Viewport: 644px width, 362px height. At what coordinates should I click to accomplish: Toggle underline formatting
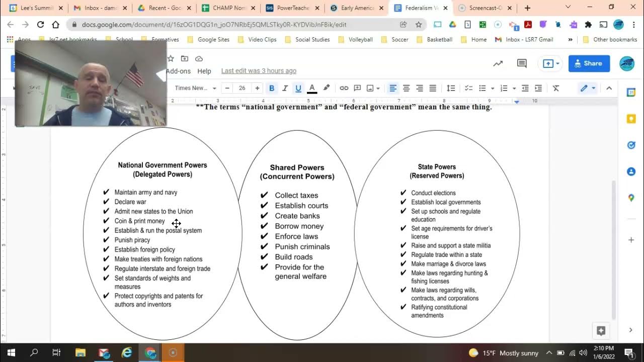tap(298, 88)
